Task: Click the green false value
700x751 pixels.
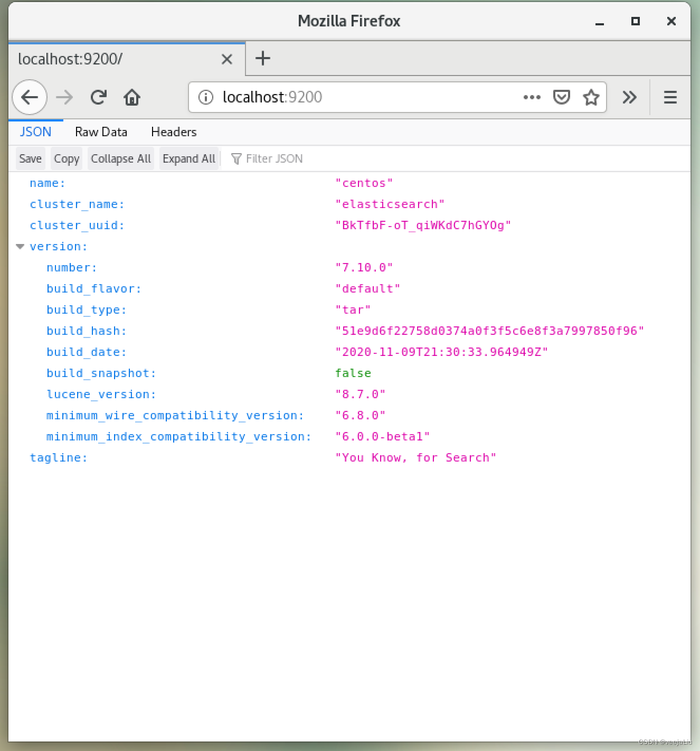Action: tap(353, 373)
